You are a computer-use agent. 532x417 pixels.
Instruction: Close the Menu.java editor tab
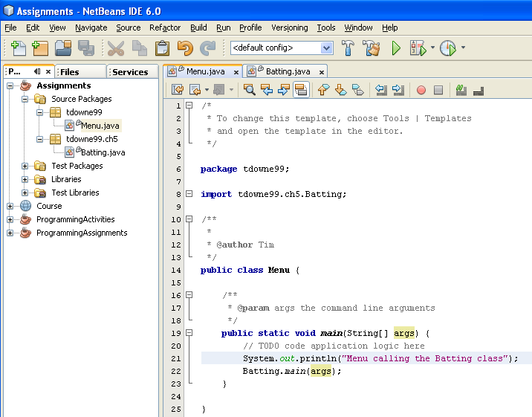(x=236, y=71)
